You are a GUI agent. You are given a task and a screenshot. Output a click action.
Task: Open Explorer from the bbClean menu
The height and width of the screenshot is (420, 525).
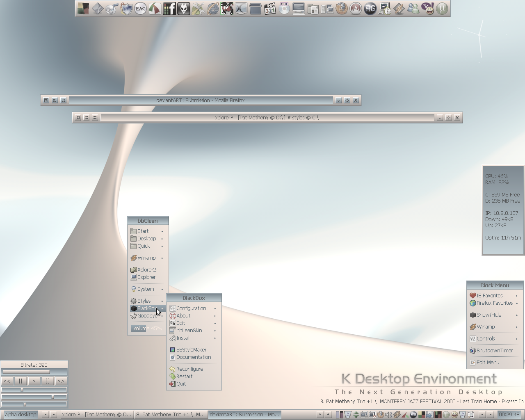148,277
